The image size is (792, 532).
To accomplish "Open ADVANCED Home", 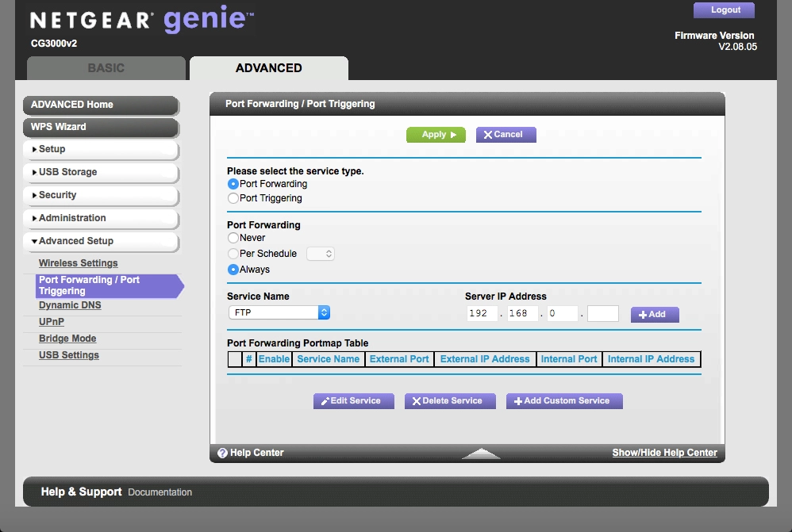I will (x=101, y=105).
